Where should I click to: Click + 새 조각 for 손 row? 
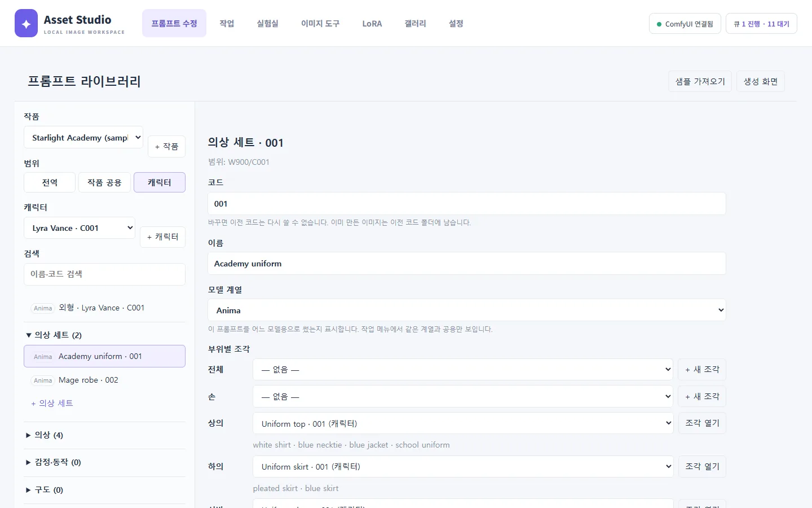702,396
